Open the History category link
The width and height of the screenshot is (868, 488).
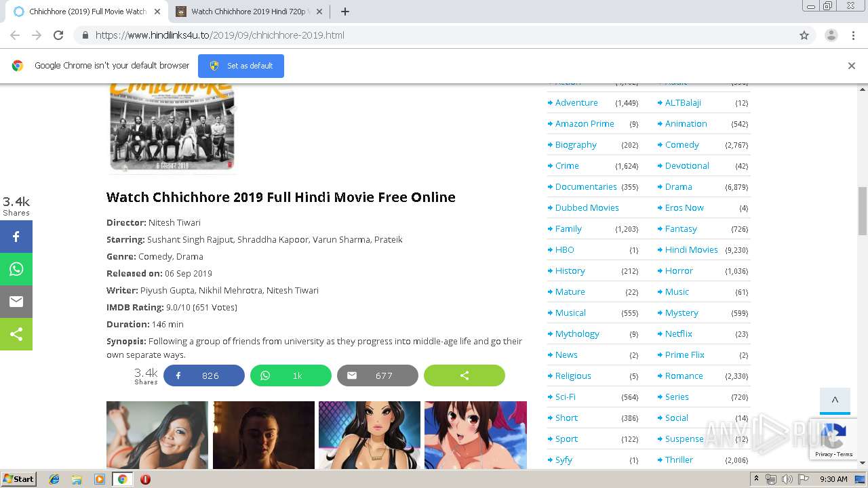click(x=570, y=270)
